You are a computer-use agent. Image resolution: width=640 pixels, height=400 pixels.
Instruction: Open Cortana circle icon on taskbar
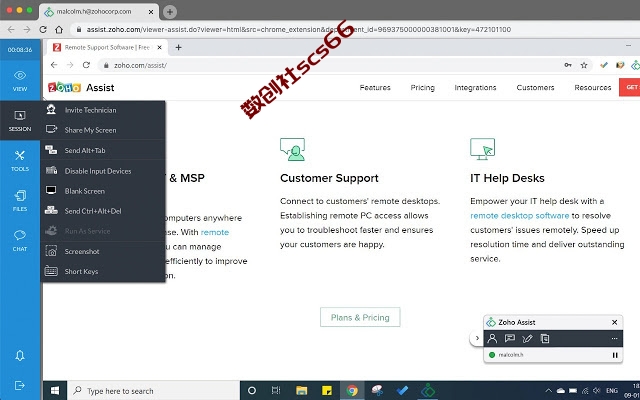pos(252,391)
